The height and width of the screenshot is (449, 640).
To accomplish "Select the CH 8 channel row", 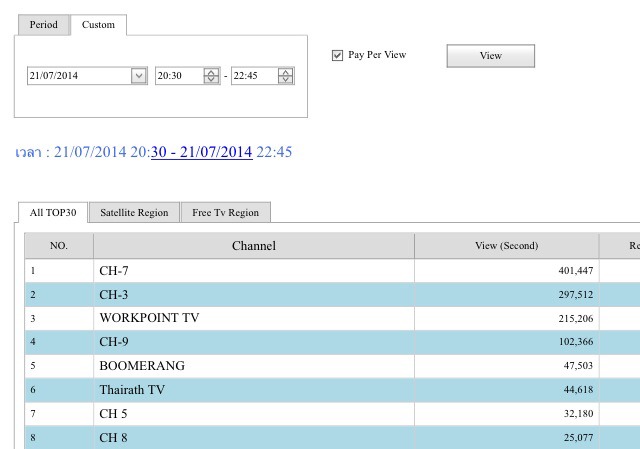I will (332, 438).
